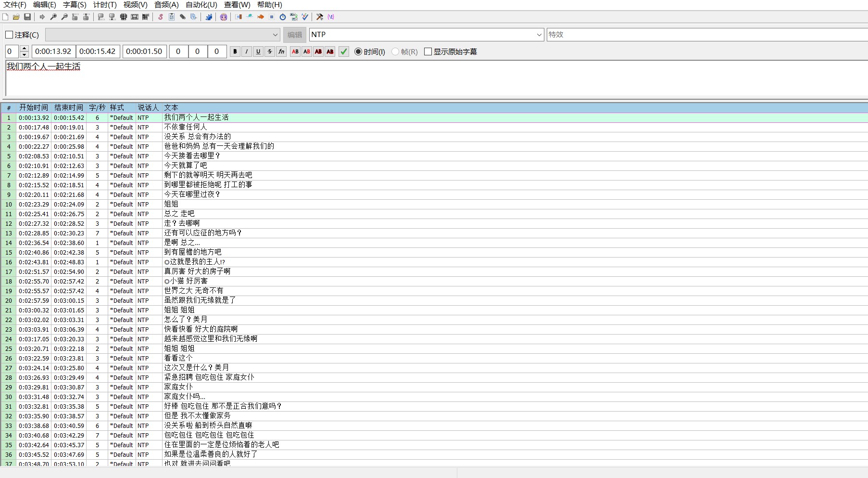Open the 字幕(S) menu
Screen dimensions: 868x478
(x=75, y=5)
